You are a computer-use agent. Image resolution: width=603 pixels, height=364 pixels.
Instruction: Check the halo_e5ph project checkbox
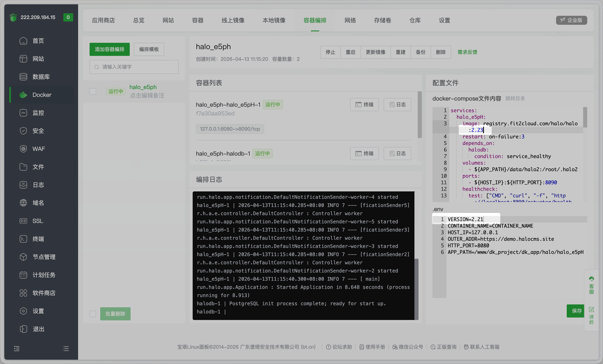pyautogui.click(x=93, y=92)
